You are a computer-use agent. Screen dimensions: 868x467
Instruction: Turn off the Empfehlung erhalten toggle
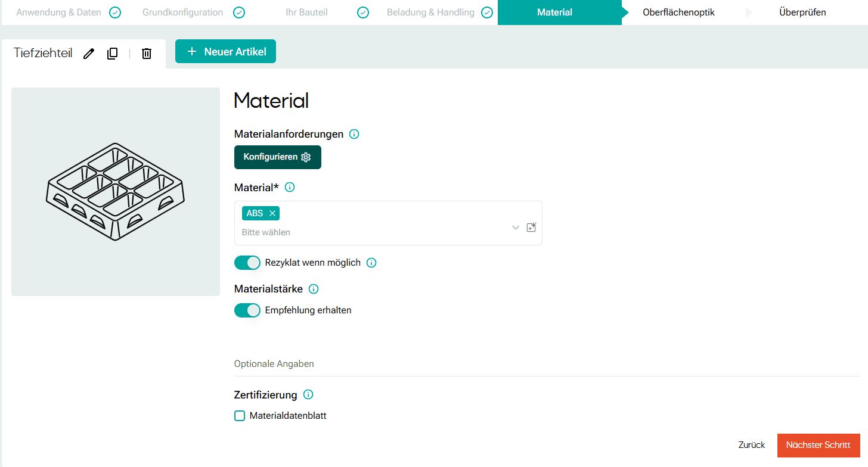(x=247, y=310)
